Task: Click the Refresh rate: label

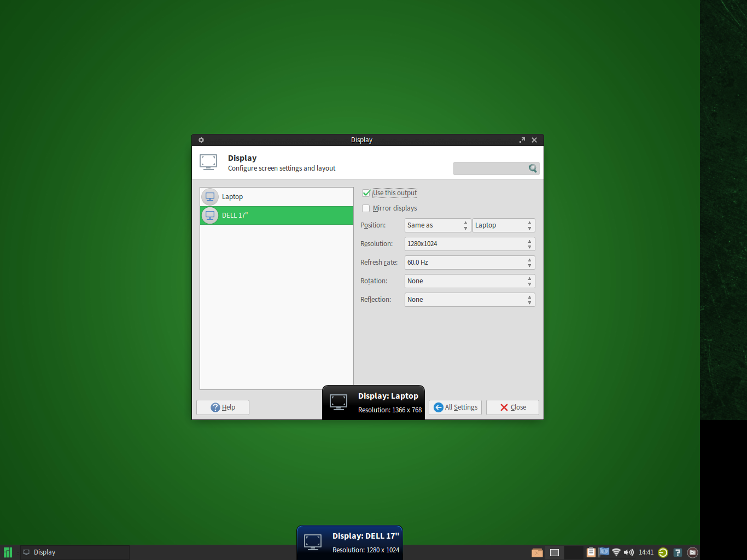Action: (x=379, y=262)
